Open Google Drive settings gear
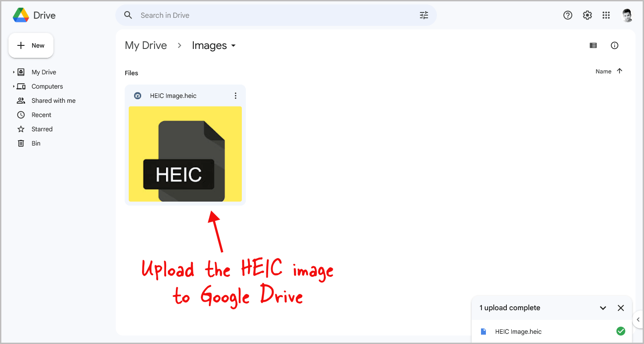Viewport: 644px width, 344px height. point(587,15)
